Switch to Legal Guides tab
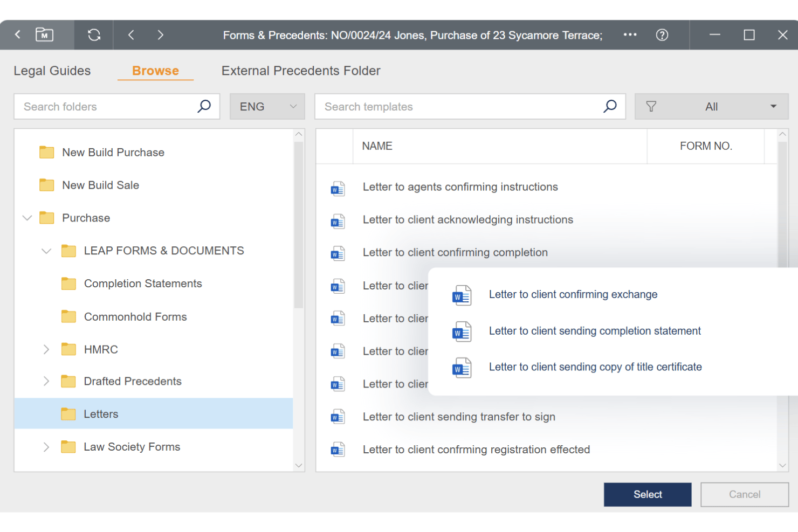The image size is (798, 532). pyautogui.click(x=52, y=71)
